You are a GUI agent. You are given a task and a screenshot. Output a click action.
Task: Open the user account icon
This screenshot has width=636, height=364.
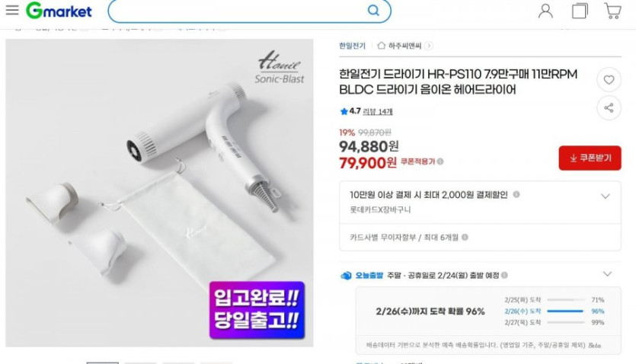[545, 11]
